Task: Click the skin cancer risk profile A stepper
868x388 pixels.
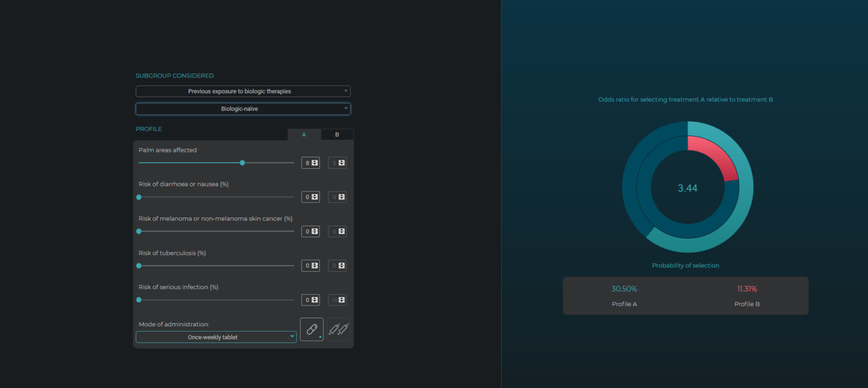Action: 315,231
